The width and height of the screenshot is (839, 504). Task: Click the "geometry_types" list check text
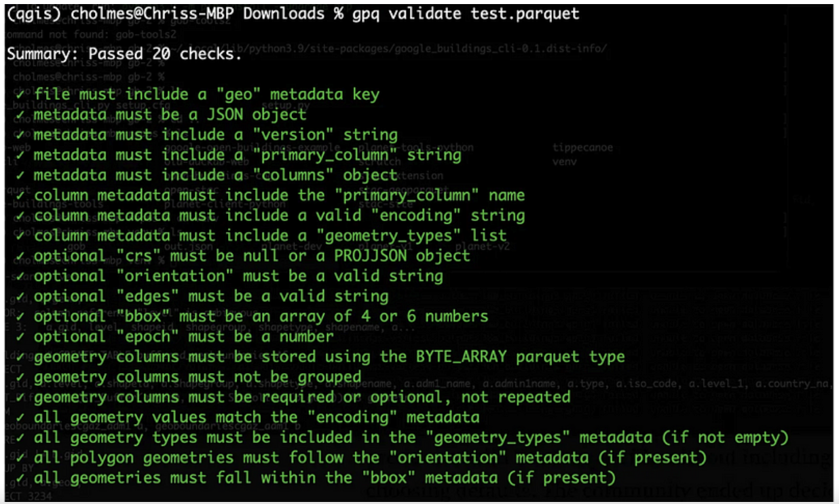[270, 236]
